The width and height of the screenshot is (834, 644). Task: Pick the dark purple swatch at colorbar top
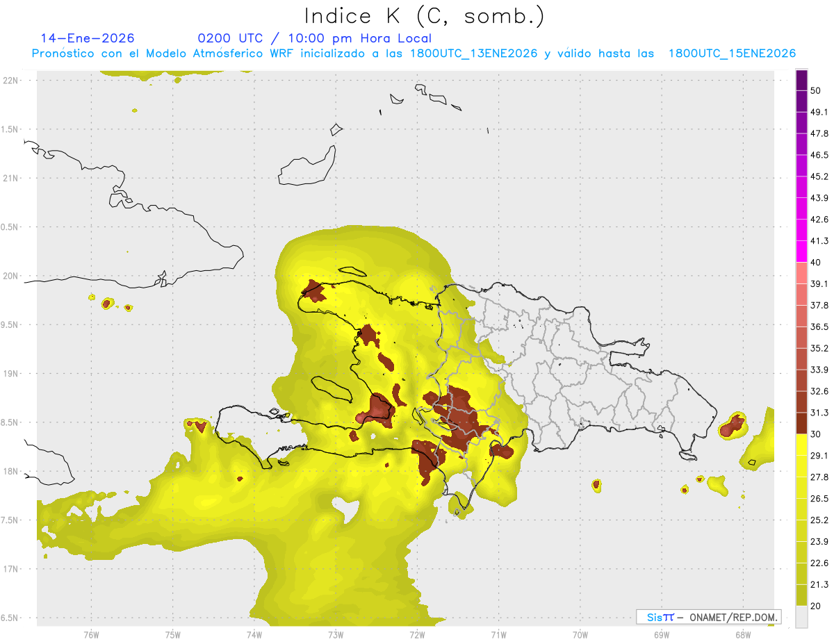tap(801, 80)
